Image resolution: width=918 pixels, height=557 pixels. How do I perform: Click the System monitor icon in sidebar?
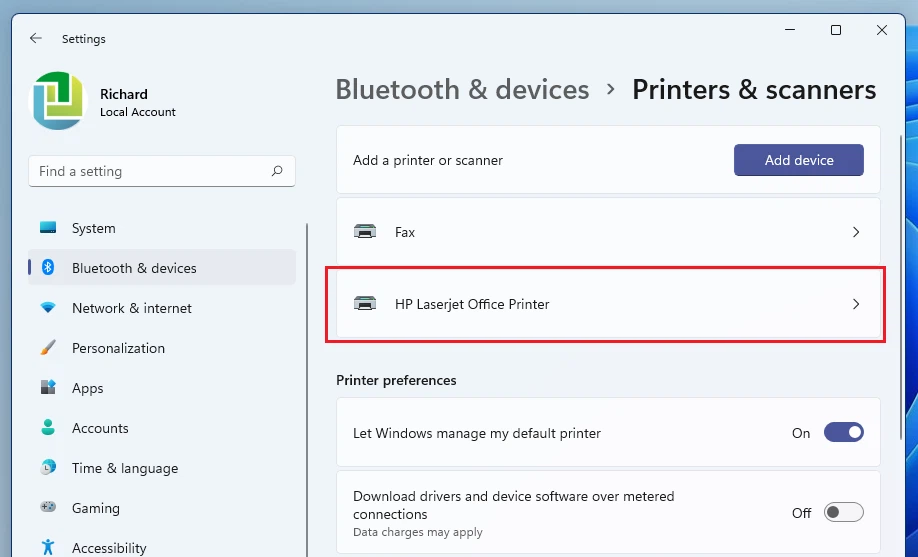coord(48,228)
